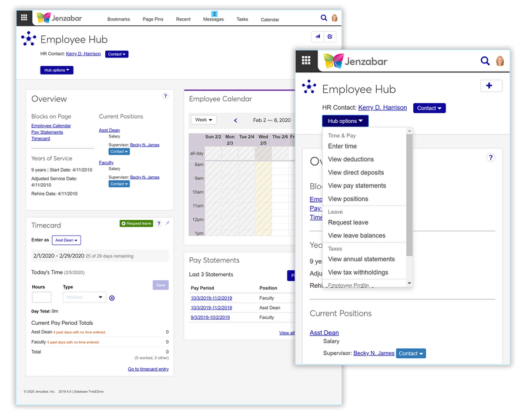Open Page Pins in the top navigation

(153, 19)
